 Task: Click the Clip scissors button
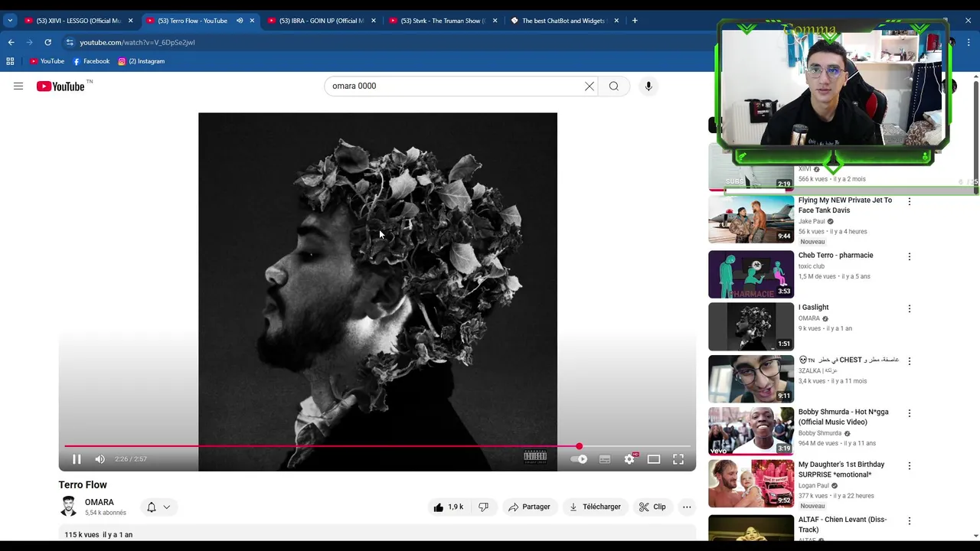coord(652,507)
